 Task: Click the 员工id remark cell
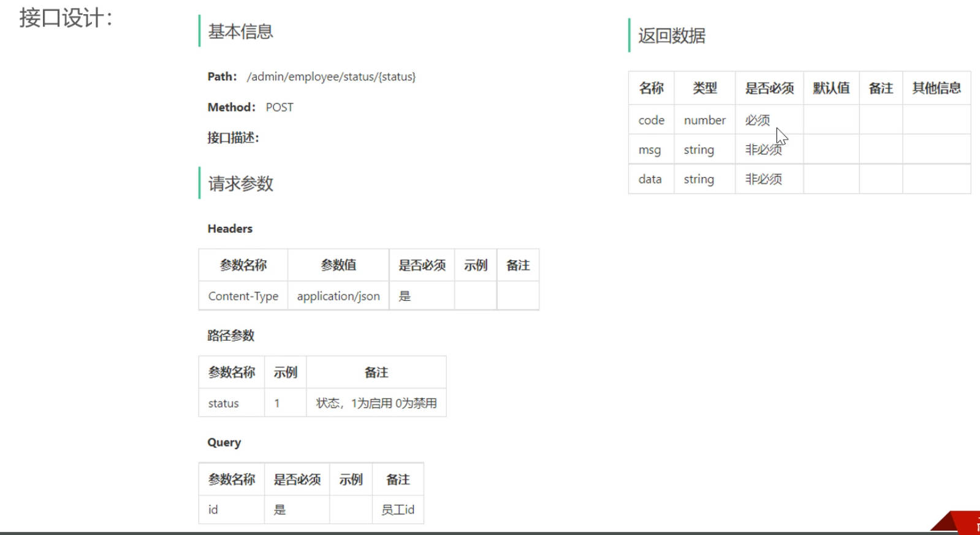coord(398,510)
